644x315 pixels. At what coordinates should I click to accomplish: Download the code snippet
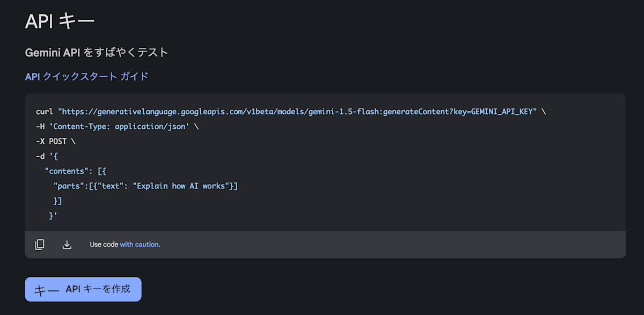pos(67,245)
